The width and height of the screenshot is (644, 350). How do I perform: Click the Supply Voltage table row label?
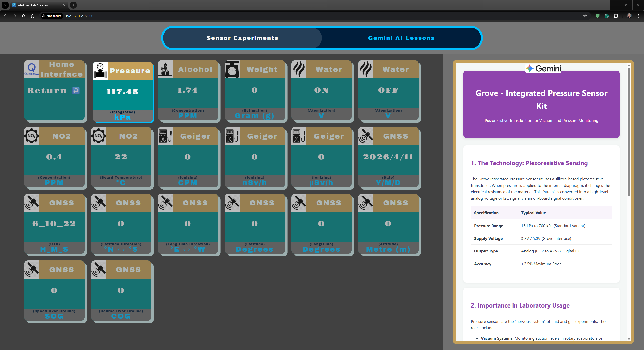488,238
